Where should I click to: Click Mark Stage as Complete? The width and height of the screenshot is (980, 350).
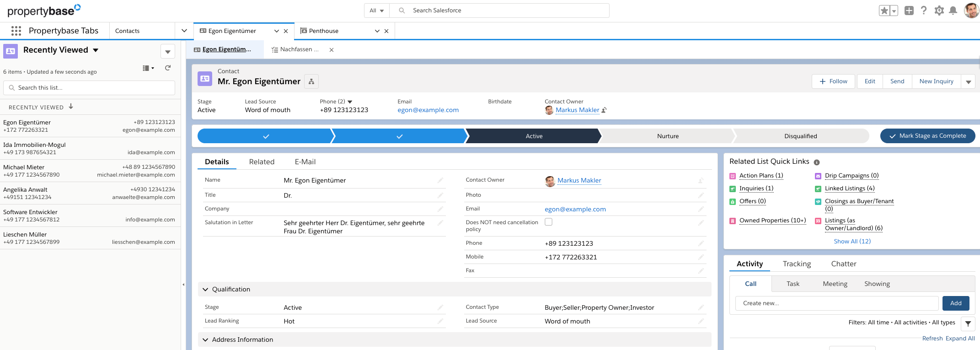click(x=927, y=136)
